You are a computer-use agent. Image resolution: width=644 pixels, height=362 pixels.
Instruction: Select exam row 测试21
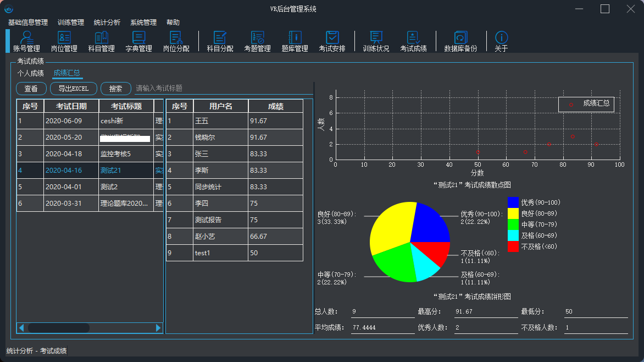[90, 171]
